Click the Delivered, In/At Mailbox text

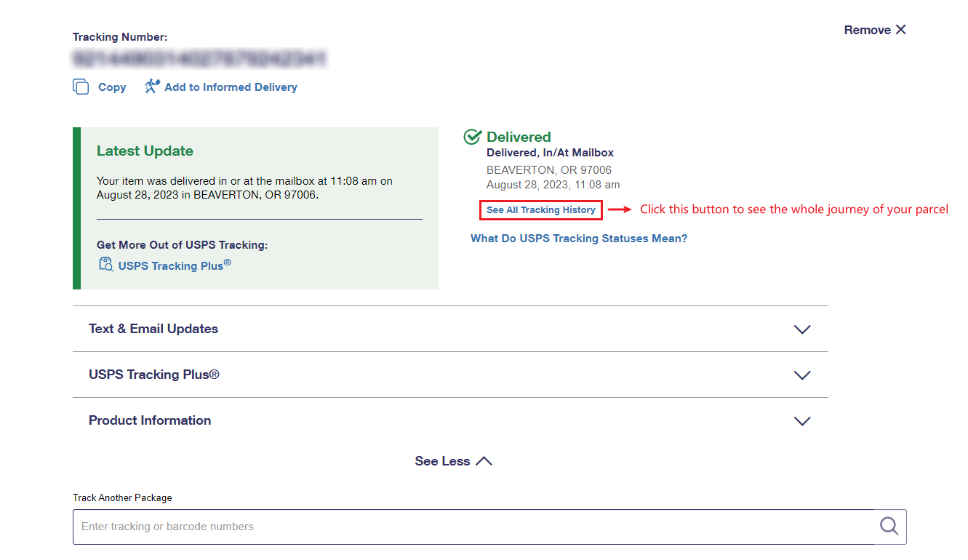pos(550,153)
